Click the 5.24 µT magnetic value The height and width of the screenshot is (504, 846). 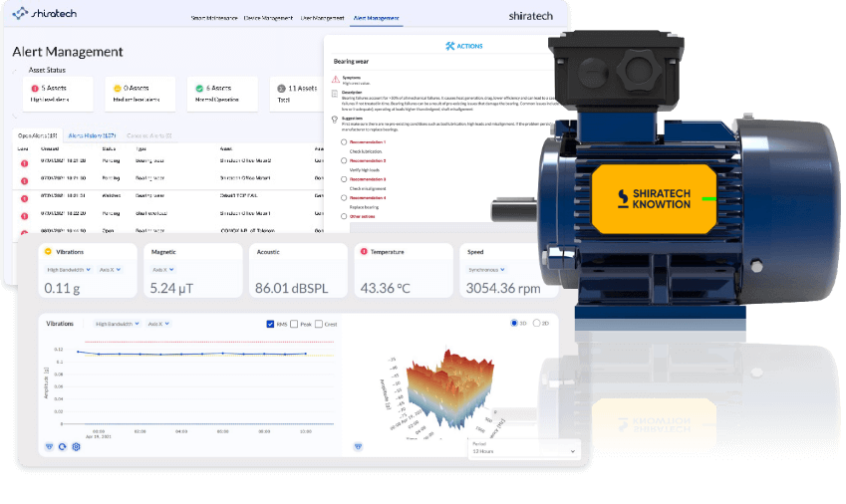coord(171,289)
